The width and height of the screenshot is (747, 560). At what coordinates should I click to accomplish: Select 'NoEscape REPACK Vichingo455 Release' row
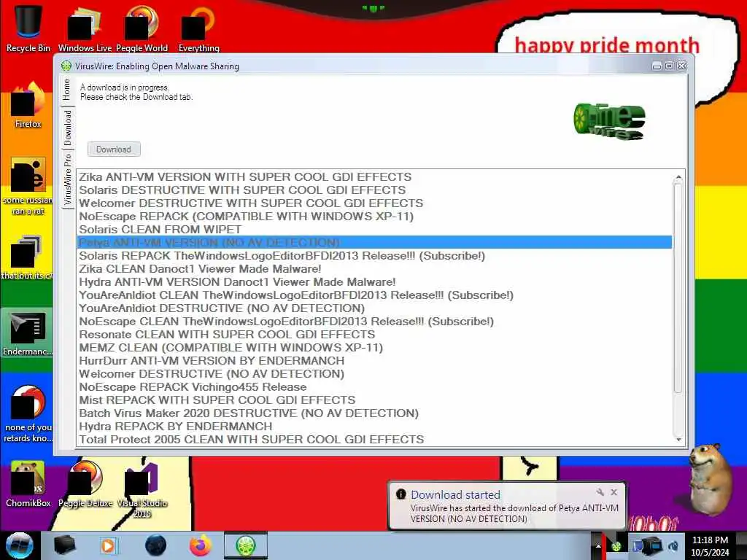(x=374, y=386)
